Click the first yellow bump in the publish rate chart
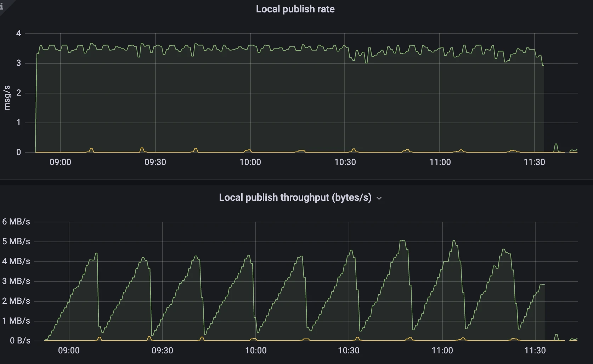 91,149
